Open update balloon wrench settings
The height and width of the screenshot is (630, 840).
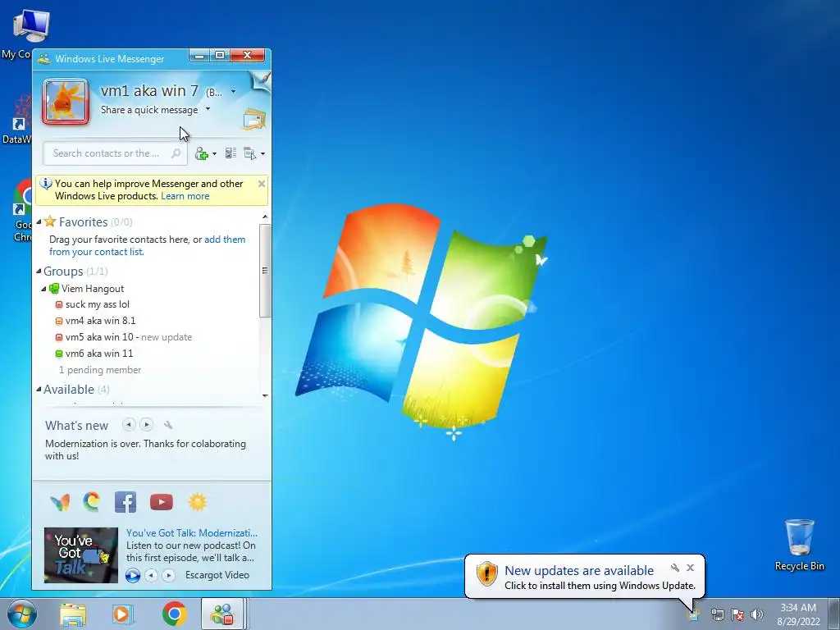[x=675, y=568]
